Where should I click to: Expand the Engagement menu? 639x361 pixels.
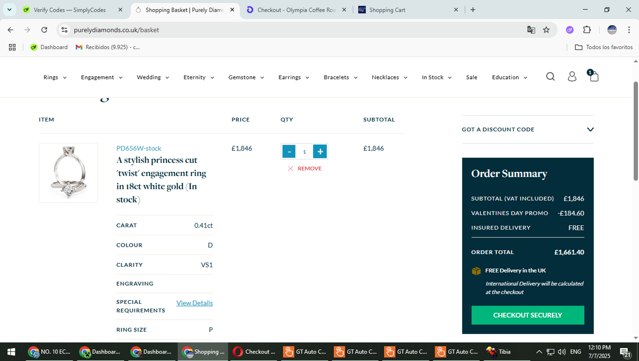click(101, 77)
